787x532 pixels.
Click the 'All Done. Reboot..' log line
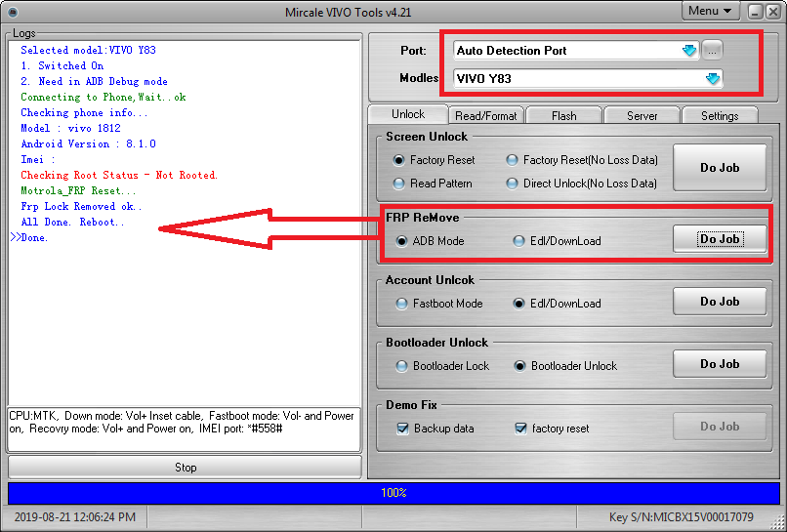[x=73, y=222]
